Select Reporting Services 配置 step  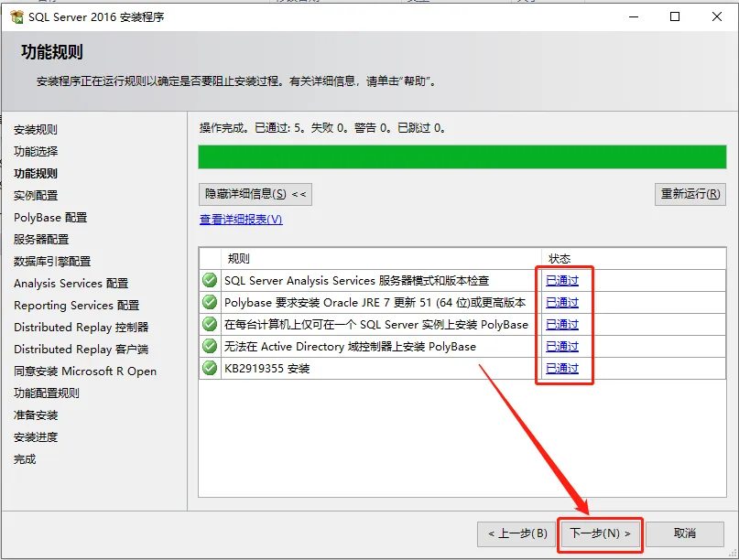tap(76, 306)
